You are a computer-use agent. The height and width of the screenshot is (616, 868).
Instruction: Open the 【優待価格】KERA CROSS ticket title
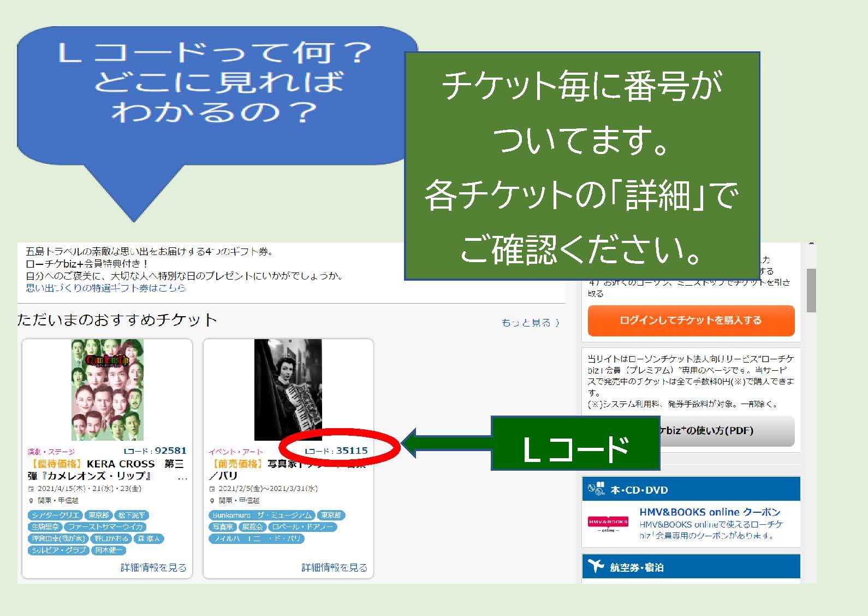106,470
